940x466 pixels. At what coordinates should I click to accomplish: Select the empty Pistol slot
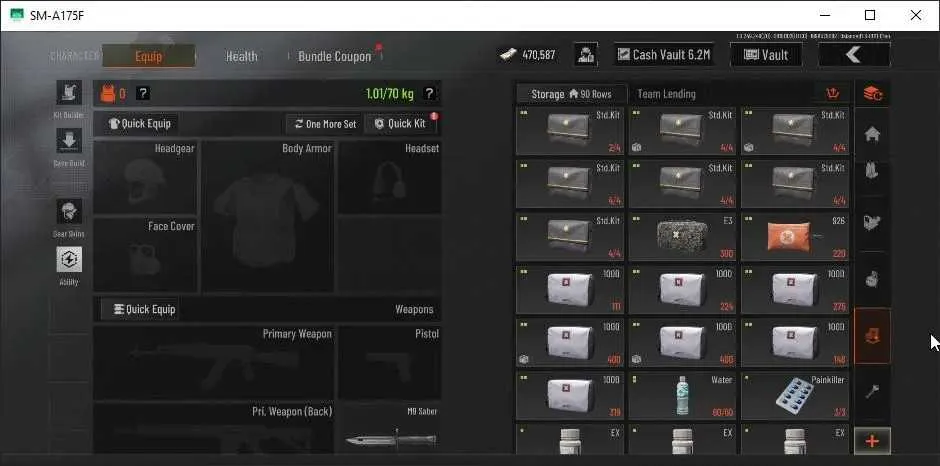390,363
